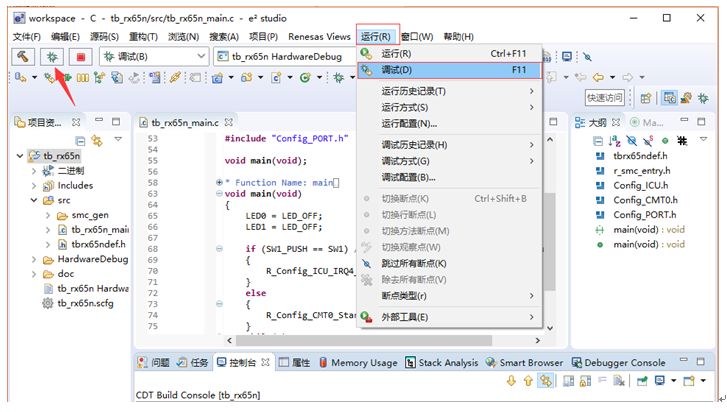This screenshot has height=412, width=727.
Task: Select Config_PORT.h in outline panel
Action: click(x=644, y=215)
